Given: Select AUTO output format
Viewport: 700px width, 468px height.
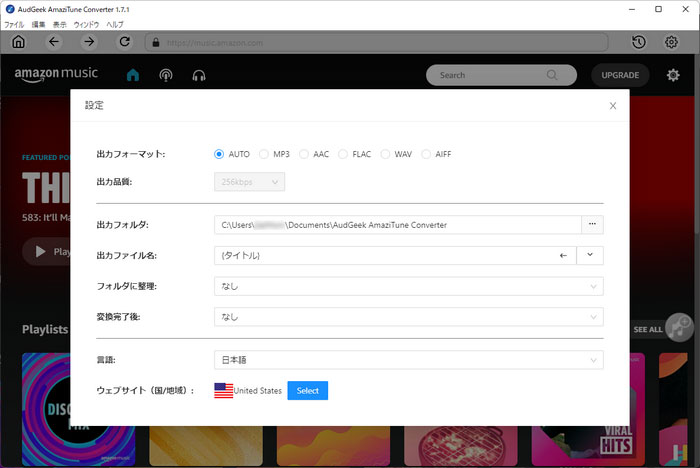Looking at the screenshot, I should coord(219,154).
